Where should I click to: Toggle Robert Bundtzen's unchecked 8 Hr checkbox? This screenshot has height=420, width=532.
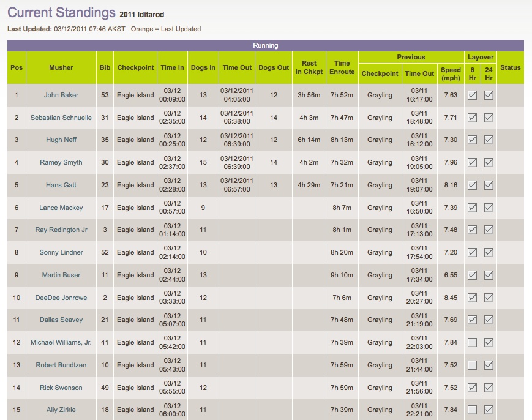[x=472, y=365]
